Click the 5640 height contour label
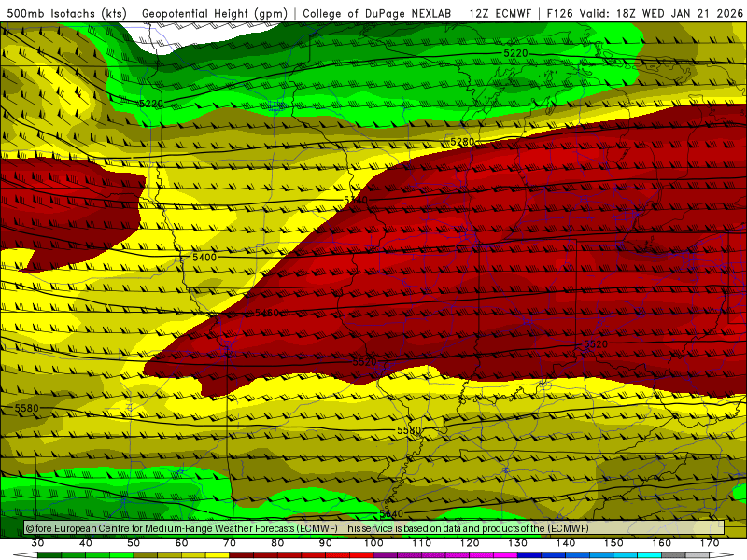 (391, 514)
